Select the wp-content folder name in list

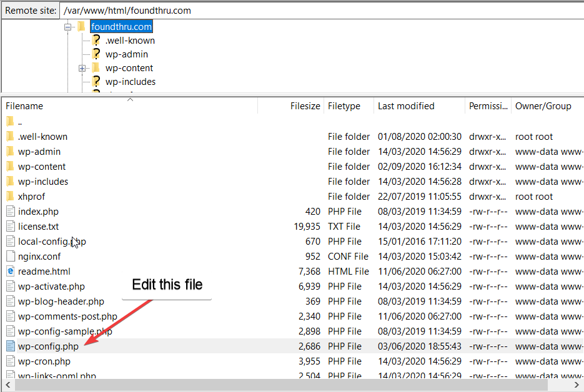point(42,167)
